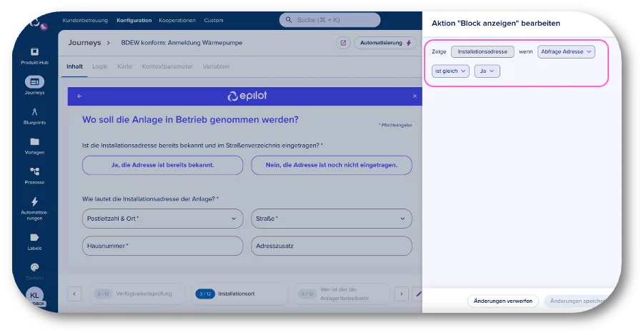Open Custom menu
Image resolution: width=644 pixels, height=335 pixels.
214,20
